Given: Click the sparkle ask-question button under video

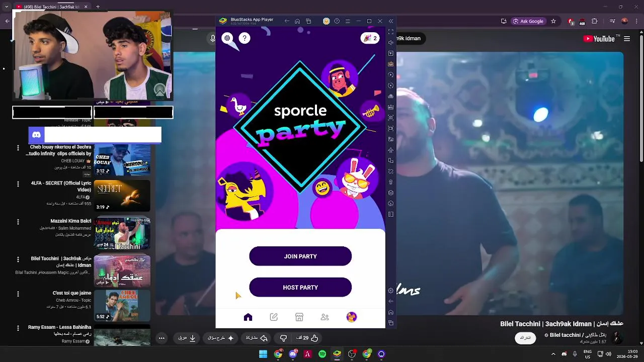Looking at the screenshot, I should [x=221, y=338].
